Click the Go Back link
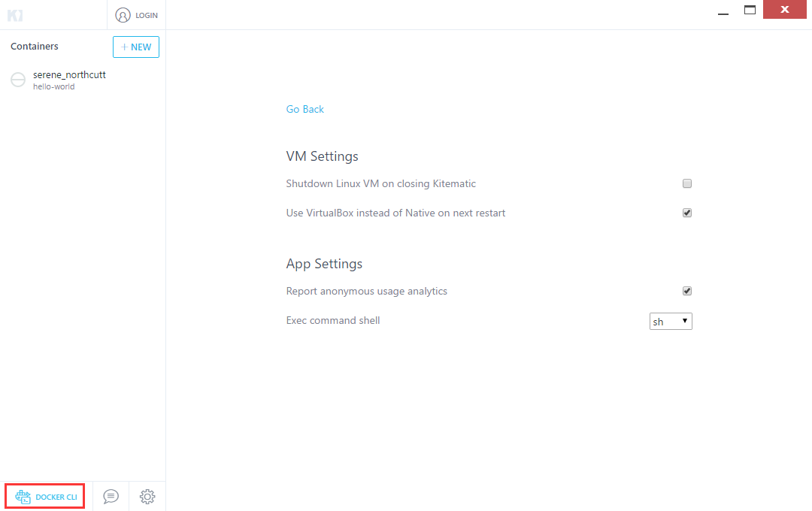This screenshot has width=812, height=511. pyautogui.click(x=304, y=109)
